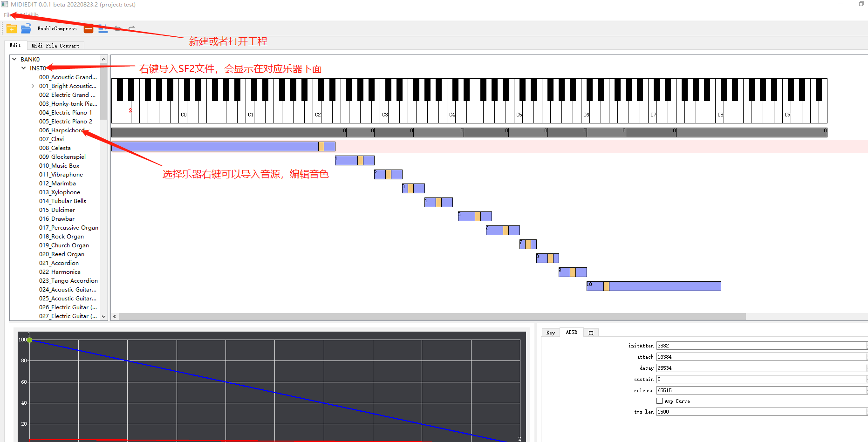
Task: Select sample region 10 in key map
Action: [x=662, y=286]
